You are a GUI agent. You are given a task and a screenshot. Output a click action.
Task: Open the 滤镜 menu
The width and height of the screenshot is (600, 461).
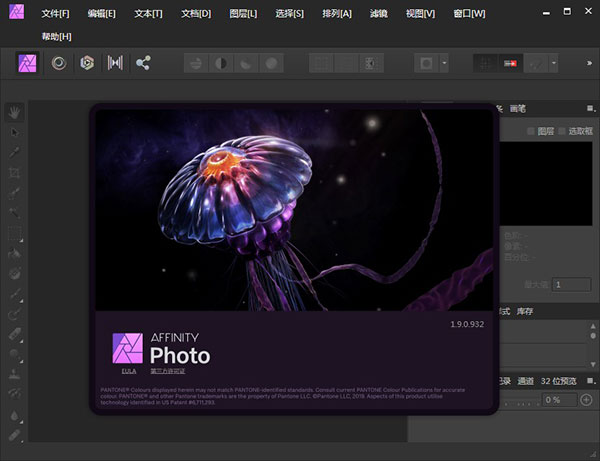click(378, 14)
